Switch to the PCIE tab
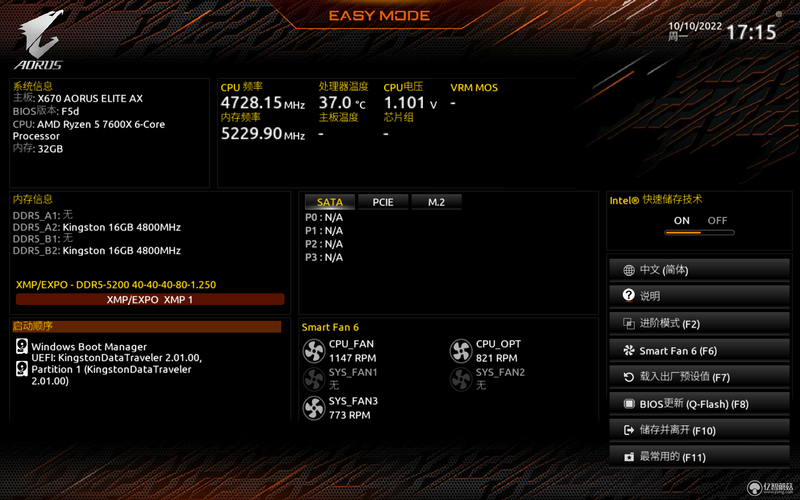The width and height of the screenshot is (800, 500). [383, 202]
